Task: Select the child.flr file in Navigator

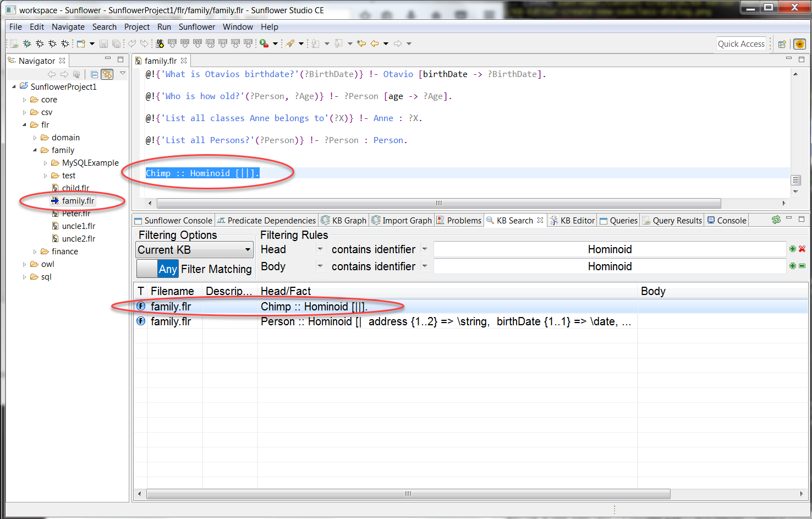Action: coord(75,188)
